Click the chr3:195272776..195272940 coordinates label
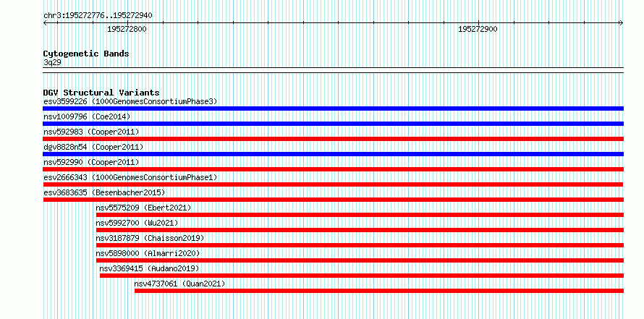Viewport: 644px width, 319px height. (x=98, y=16)
